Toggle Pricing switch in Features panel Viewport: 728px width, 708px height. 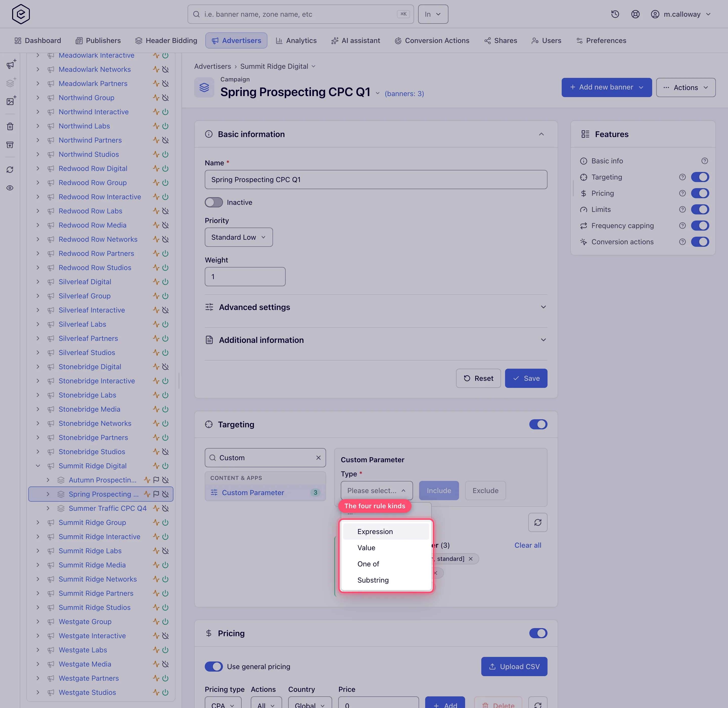click(700, 193)
